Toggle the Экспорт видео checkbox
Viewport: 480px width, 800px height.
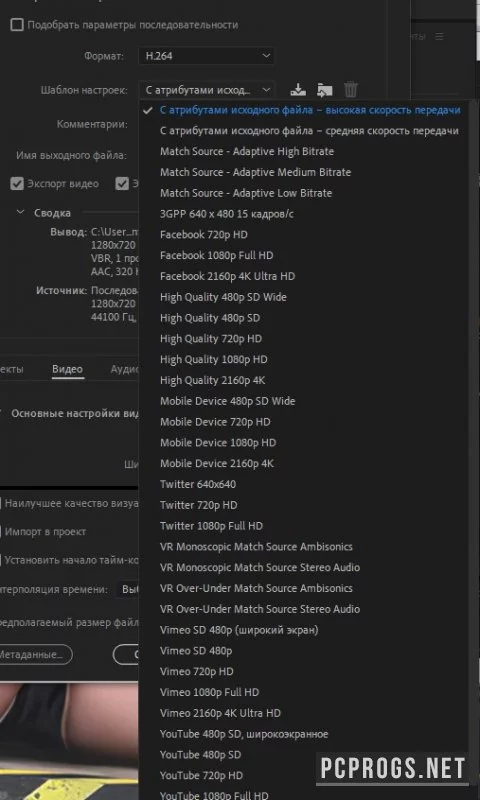coord(17,184)
